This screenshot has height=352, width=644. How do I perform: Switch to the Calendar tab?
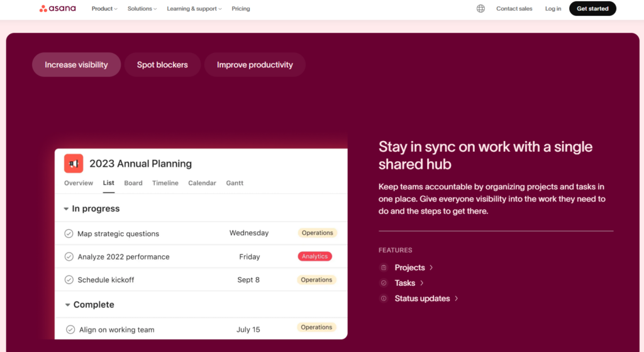(202, 183)
